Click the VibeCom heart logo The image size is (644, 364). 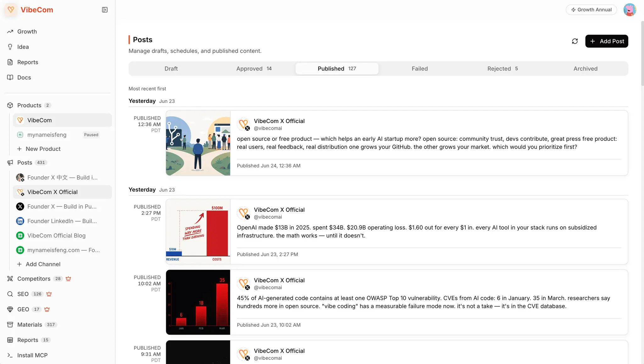(11, 10)
